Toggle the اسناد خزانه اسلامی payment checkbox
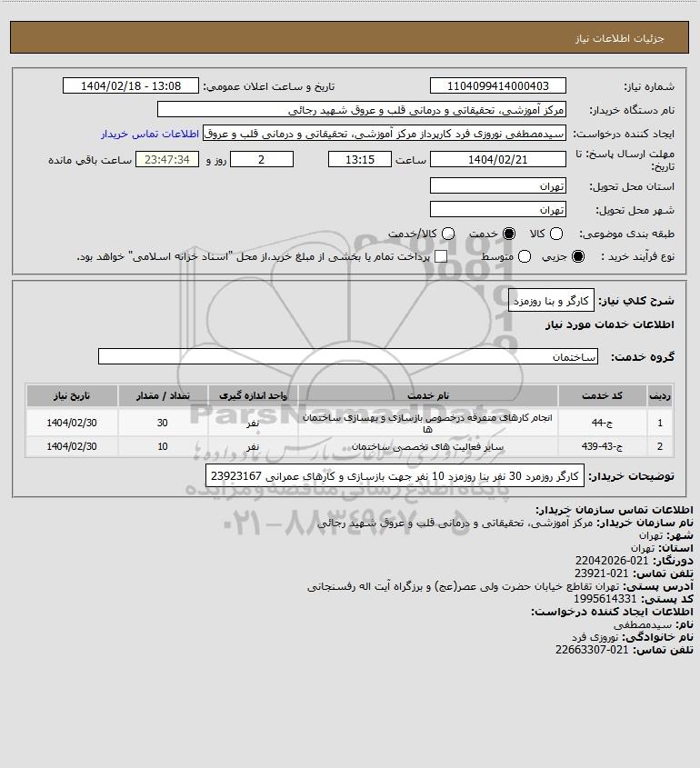700x768 pixels. [x=441, y=256]
